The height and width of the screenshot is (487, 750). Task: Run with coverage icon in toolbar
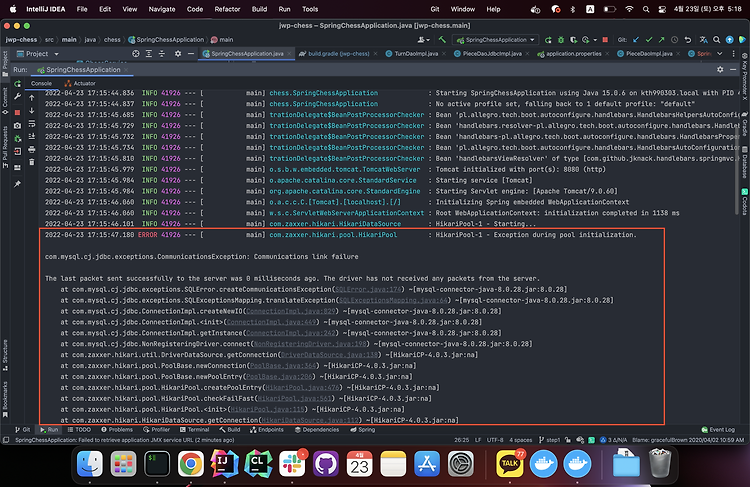coord(573,40)
